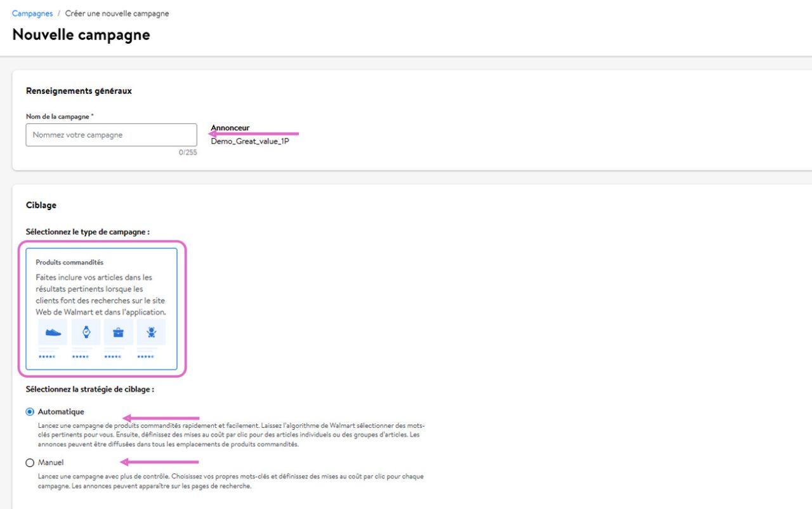This screenshot has height=509, width=812.
Task: Click the Automatique strategy description paragraph
Action: point(231,435)
